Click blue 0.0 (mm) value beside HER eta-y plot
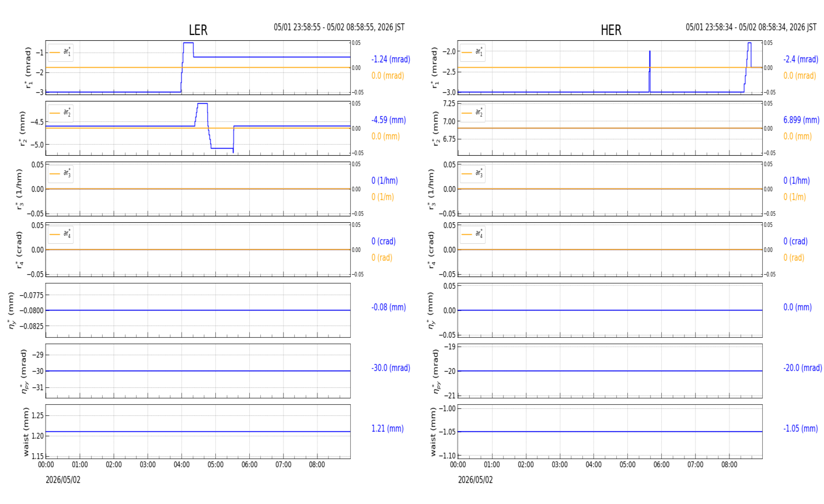 [x=797, y=307]
